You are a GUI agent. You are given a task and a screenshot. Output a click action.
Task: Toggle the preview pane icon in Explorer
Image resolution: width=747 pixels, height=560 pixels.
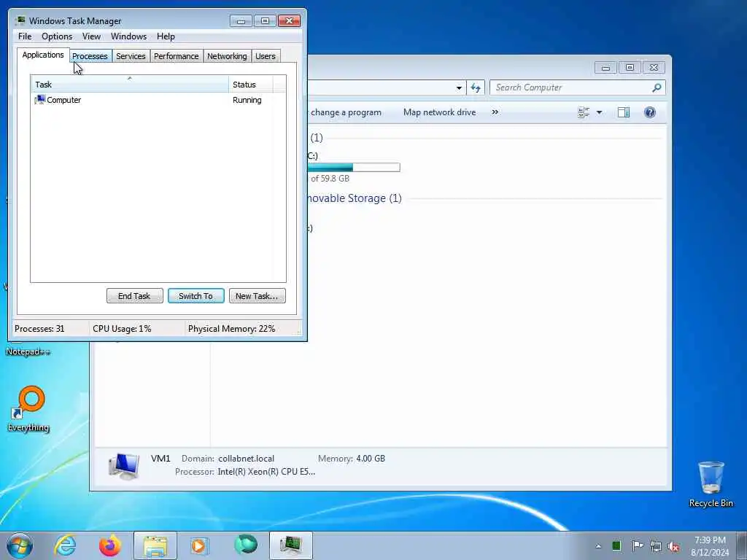pyautogui.click(x=624, y=112)
